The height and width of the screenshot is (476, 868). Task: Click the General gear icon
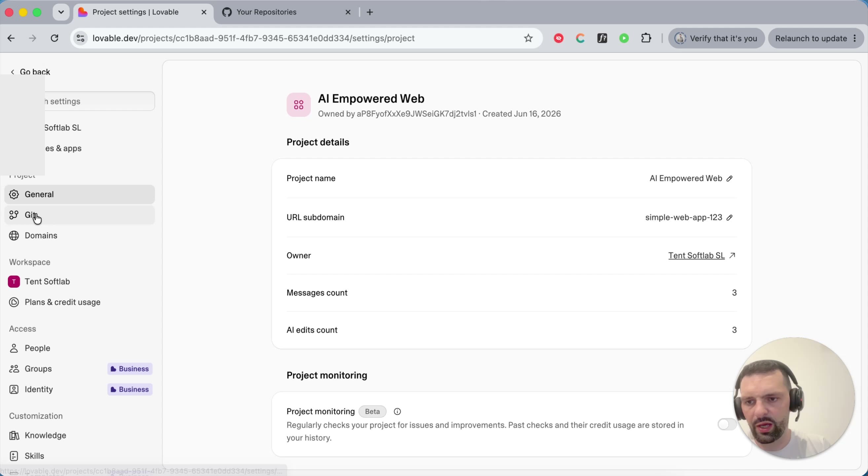(14, 194)
